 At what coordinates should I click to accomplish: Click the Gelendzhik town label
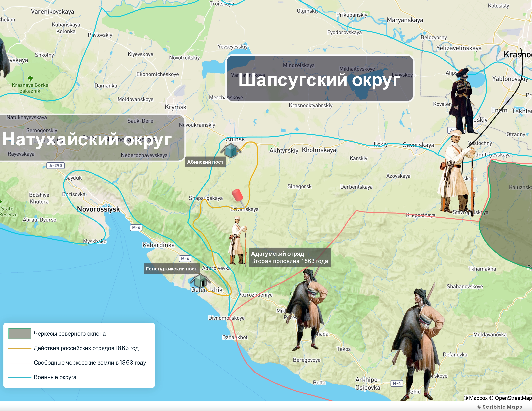point(207,290)
